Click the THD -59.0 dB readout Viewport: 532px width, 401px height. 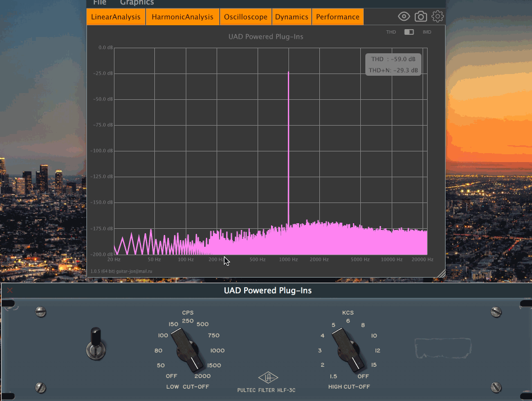click(393, 59)
